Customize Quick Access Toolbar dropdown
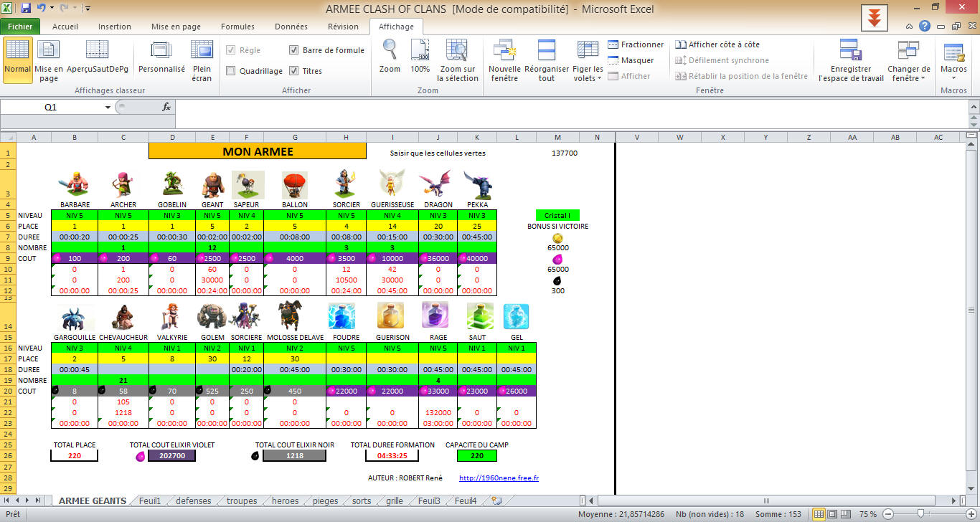This screenshot has height=522, width=980. tap(88, 9)
